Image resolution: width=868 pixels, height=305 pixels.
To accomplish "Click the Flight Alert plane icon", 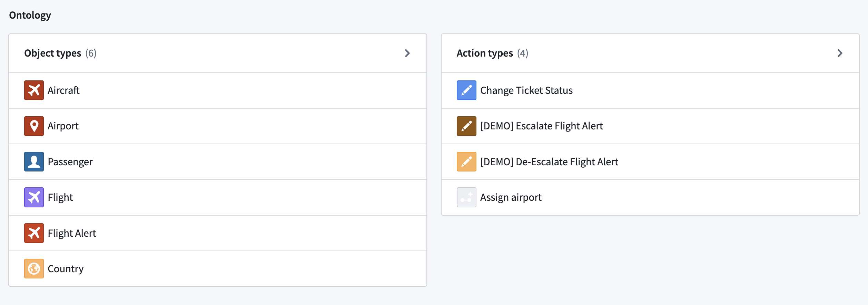I will coord(34,233).
